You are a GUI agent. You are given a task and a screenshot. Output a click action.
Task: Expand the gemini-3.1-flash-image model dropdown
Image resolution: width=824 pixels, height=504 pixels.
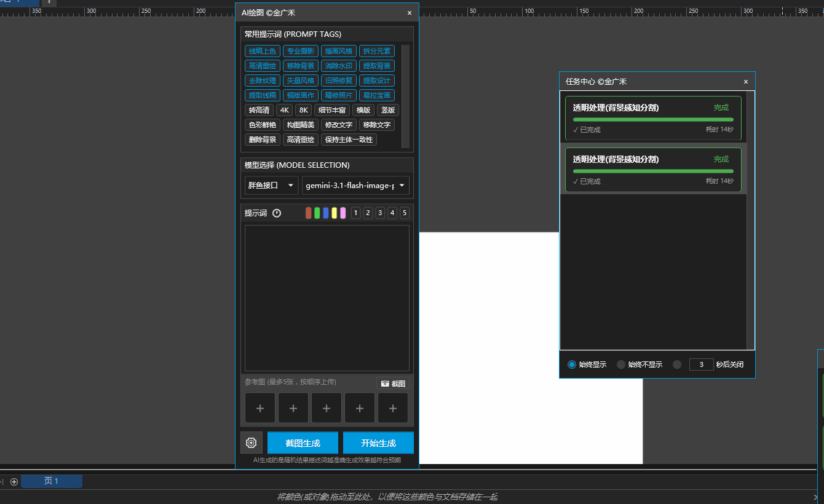(x=355, y=185)
